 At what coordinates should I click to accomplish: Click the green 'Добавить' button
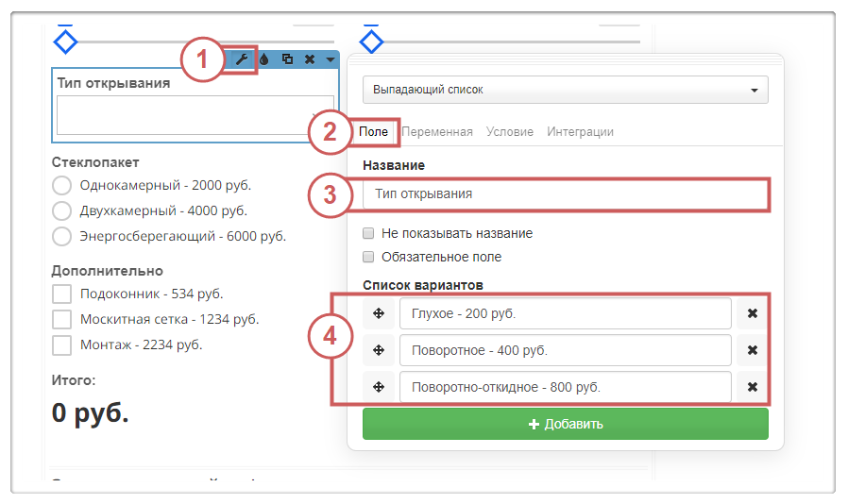click(565, 424)
